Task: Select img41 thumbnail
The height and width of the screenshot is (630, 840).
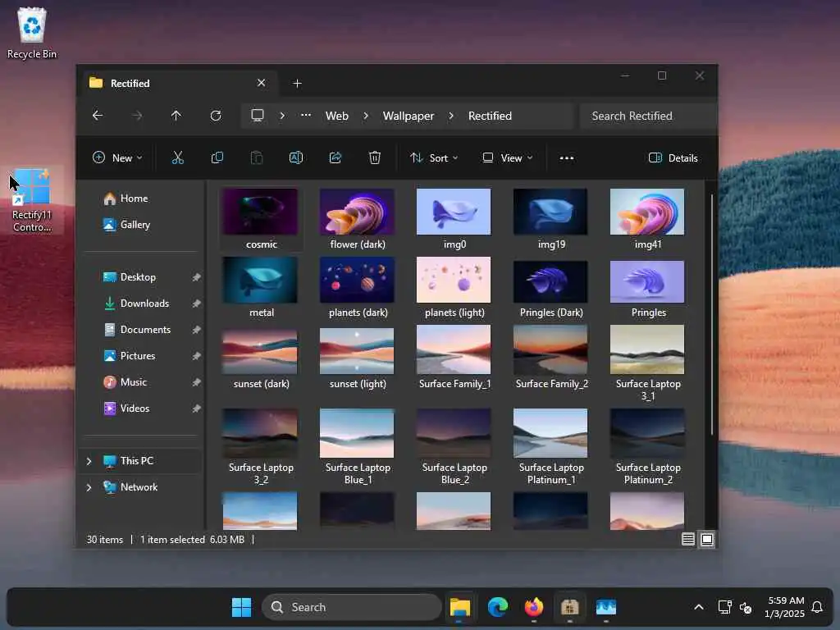Action: (648, 218)
